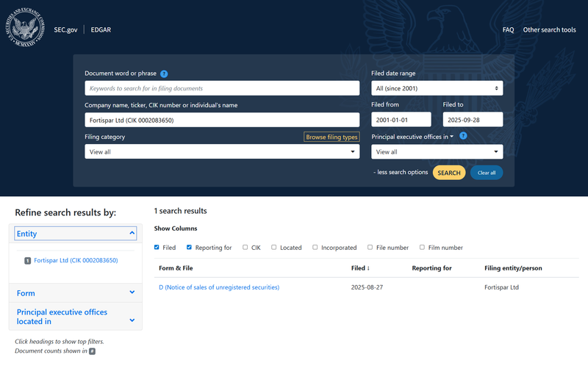This screenshot has width=588, height=366.
Task: Open the Principal executive offices View all dropdown
Action: pos(437,151)
